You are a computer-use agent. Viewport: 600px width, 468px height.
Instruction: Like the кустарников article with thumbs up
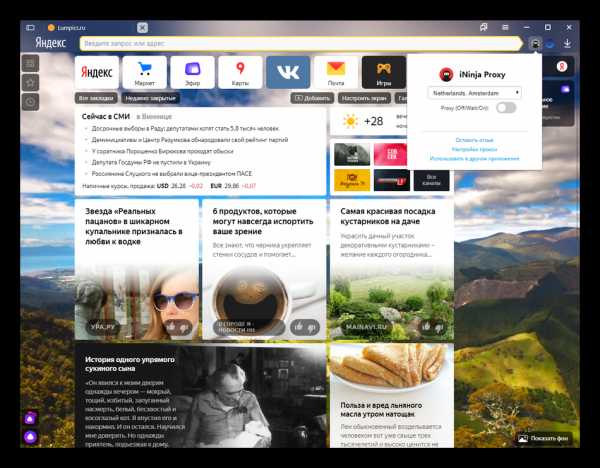pyautogui.click(x=426, y=326)
